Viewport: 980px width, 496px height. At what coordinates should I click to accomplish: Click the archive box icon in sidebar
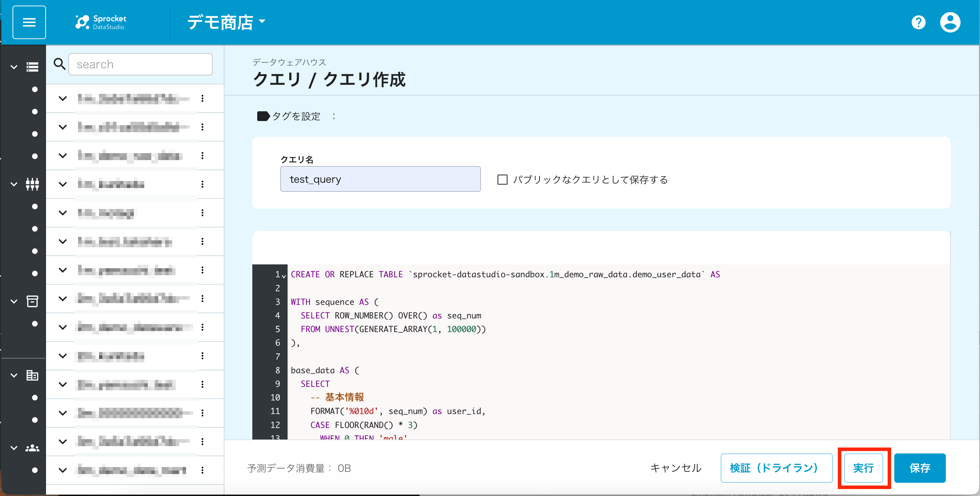(32, 301)
